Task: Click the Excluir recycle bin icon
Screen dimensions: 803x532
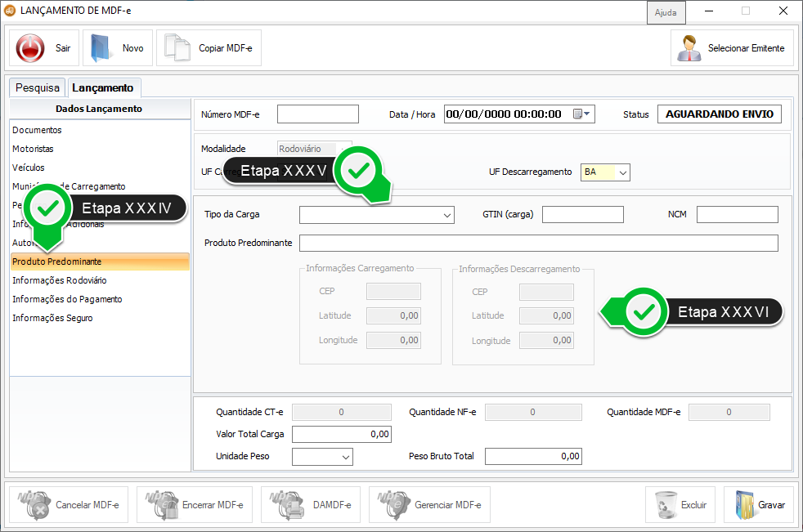Action: [x=666, y=505]
